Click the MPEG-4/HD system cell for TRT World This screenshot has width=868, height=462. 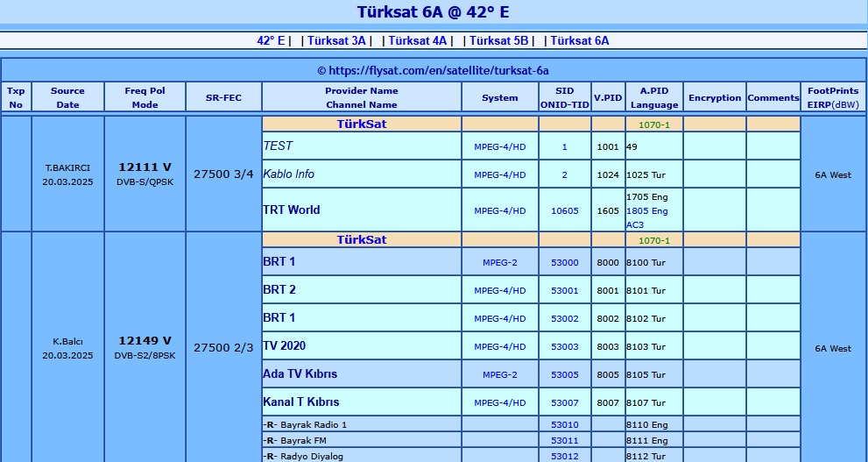[x=500, y=210]
